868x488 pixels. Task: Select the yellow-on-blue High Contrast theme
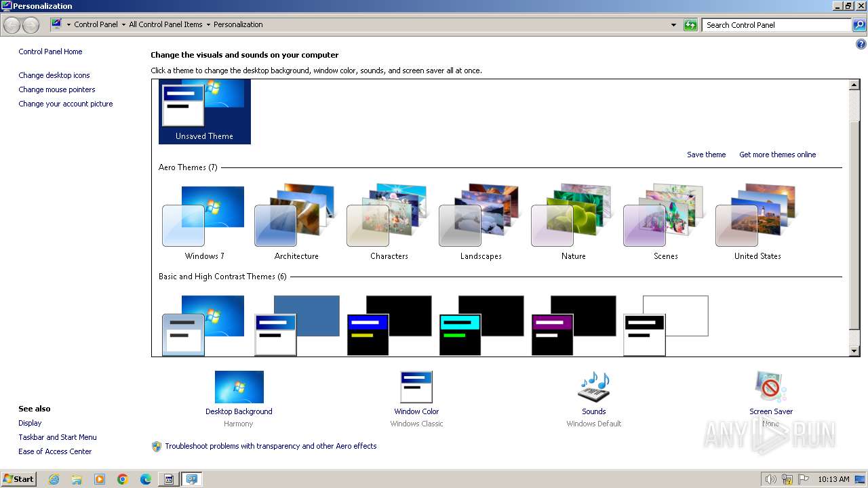click(389, 325)
